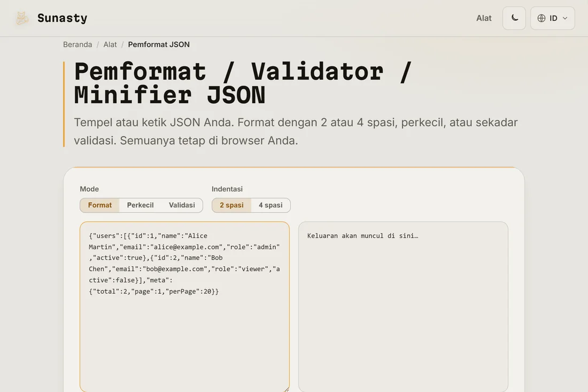The image size is (588, 392).
Task: Select the Format mode
Action: click(100, 205)
